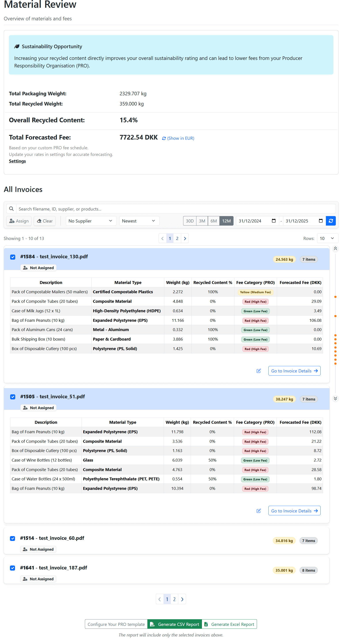Click the edit icon for invoice #1505
This screenshot has width=344, height=644.
coord(258,511)
